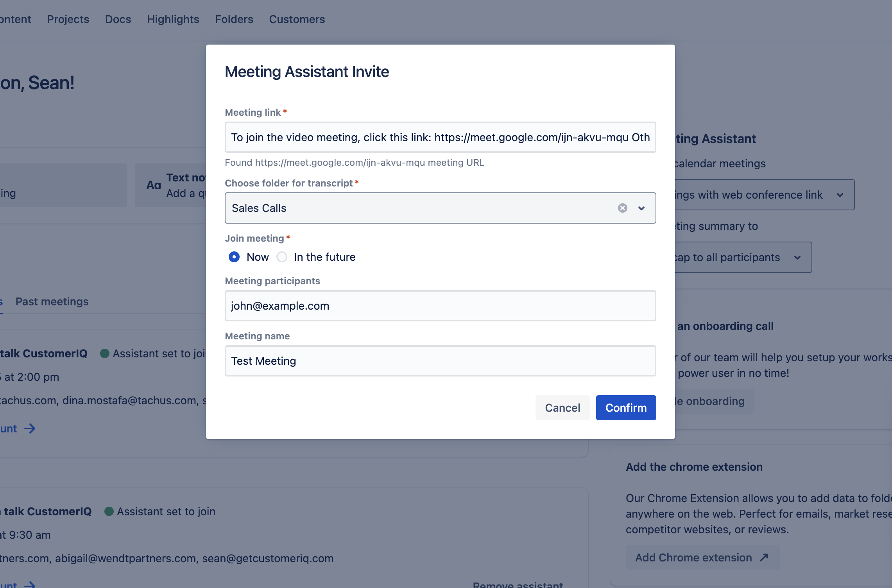Viewport: 892px width, 588px height.
Task: Clear the Sales Calls folder selection
Action: (x=622, y=208)
